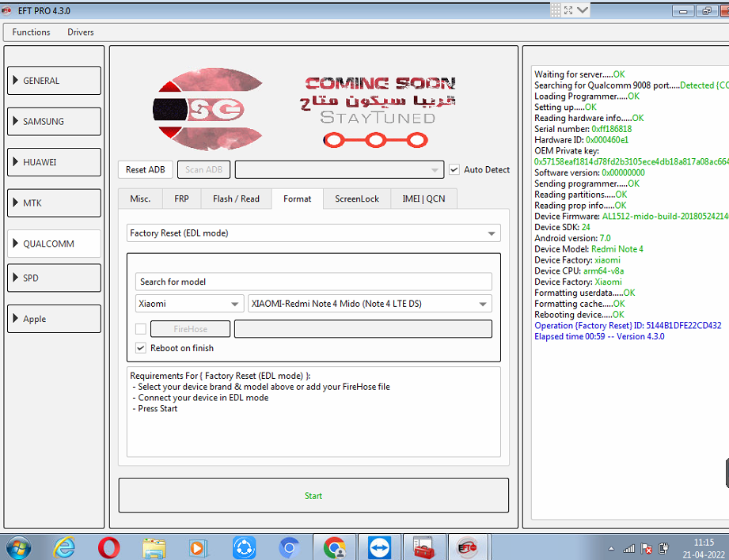Expand the GENERAL section

coord(54,81)
